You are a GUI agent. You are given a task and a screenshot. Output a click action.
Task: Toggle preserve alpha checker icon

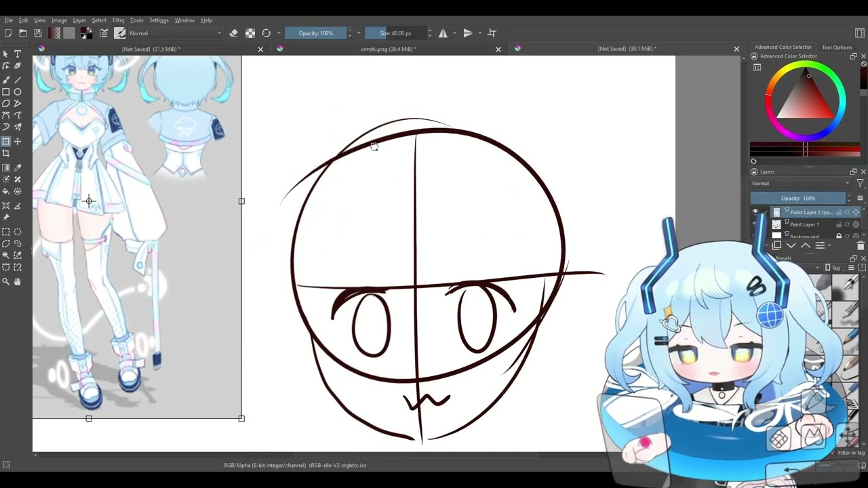(x=250, y=33)
